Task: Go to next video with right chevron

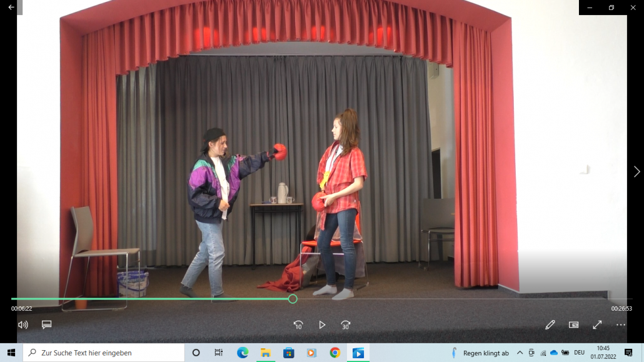Action: click(x=636, y=171)
